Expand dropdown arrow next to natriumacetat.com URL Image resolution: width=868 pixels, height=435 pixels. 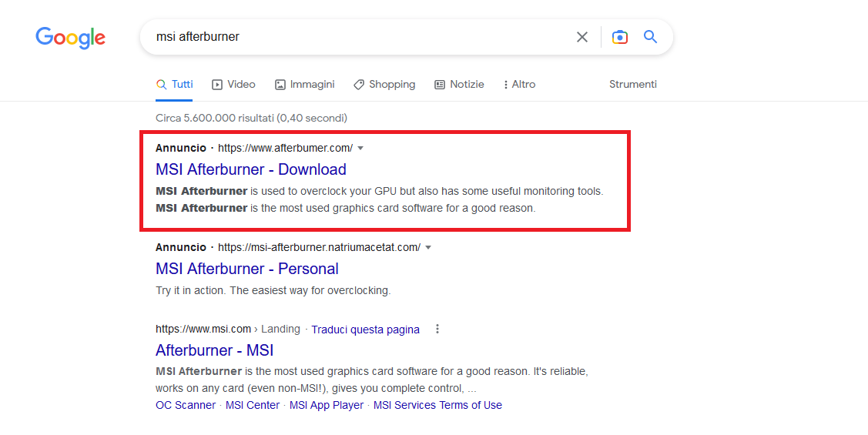[x=428, y=247]
